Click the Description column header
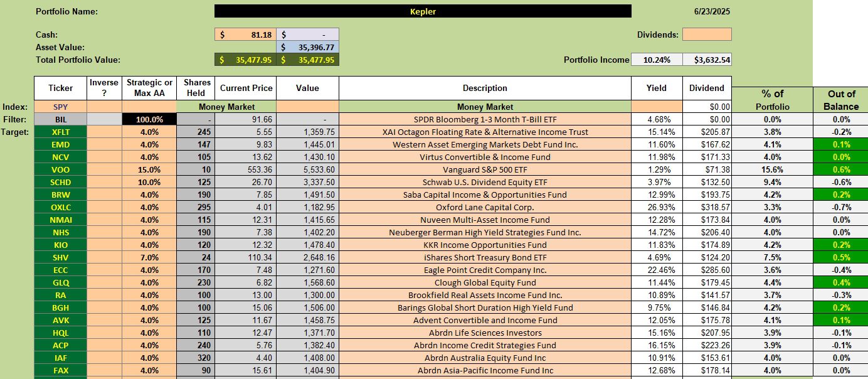This screenshot has width=868, height=379. pos(485,88)
